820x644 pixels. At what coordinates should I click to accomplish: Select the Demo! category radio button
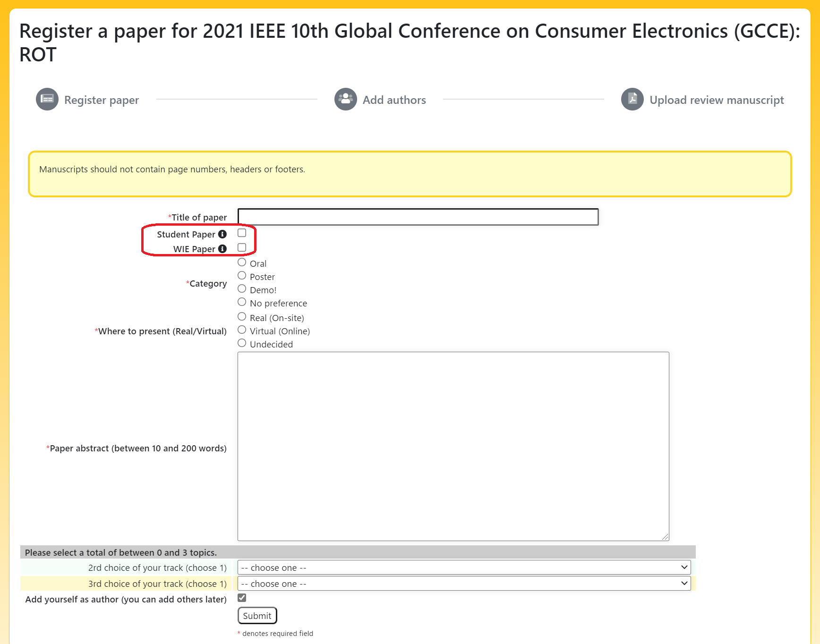[242, 288]
